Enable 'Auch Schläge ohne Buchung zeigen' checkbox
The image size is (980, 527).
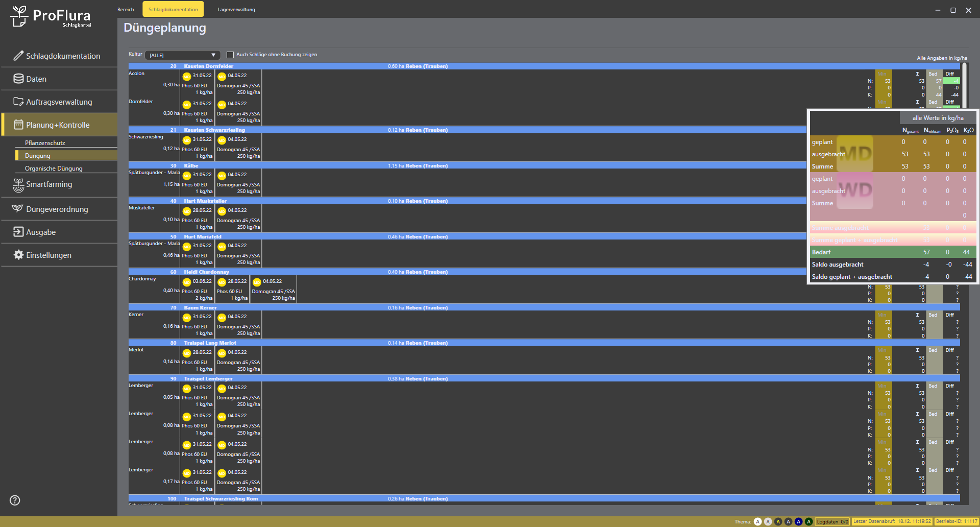(230, 55)
